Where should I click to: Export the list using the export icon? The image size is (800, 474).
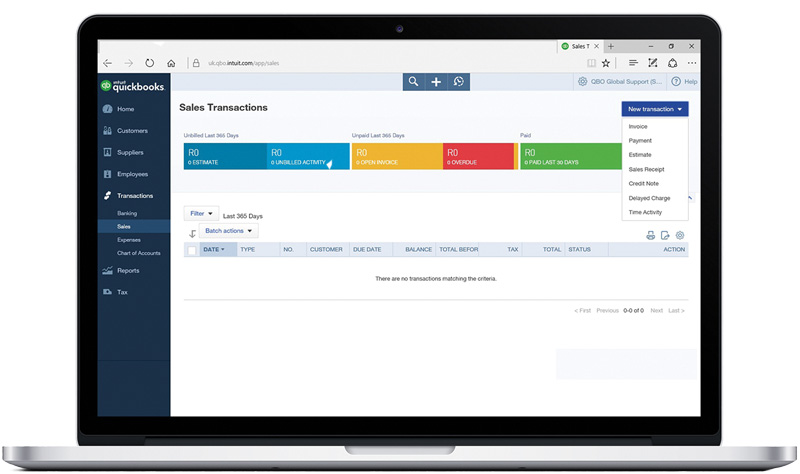click(665, 236)
